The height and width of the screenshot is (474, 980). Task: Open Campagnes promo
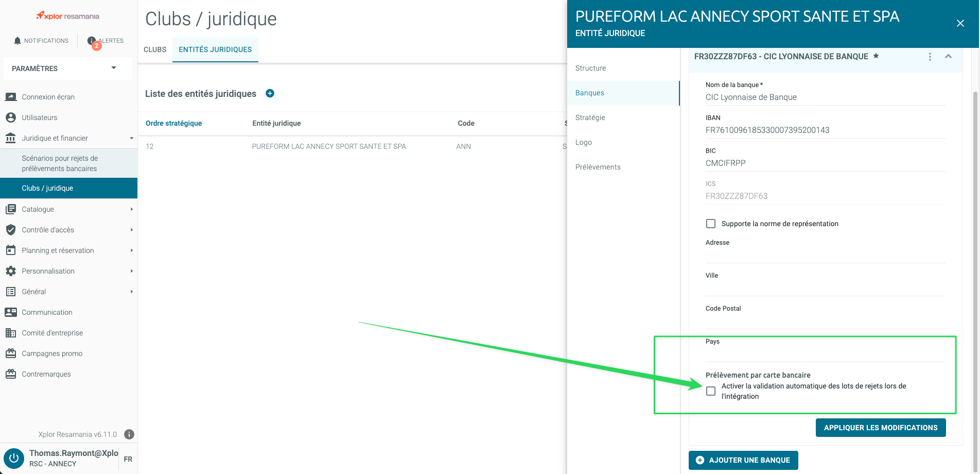coord(52,353)
